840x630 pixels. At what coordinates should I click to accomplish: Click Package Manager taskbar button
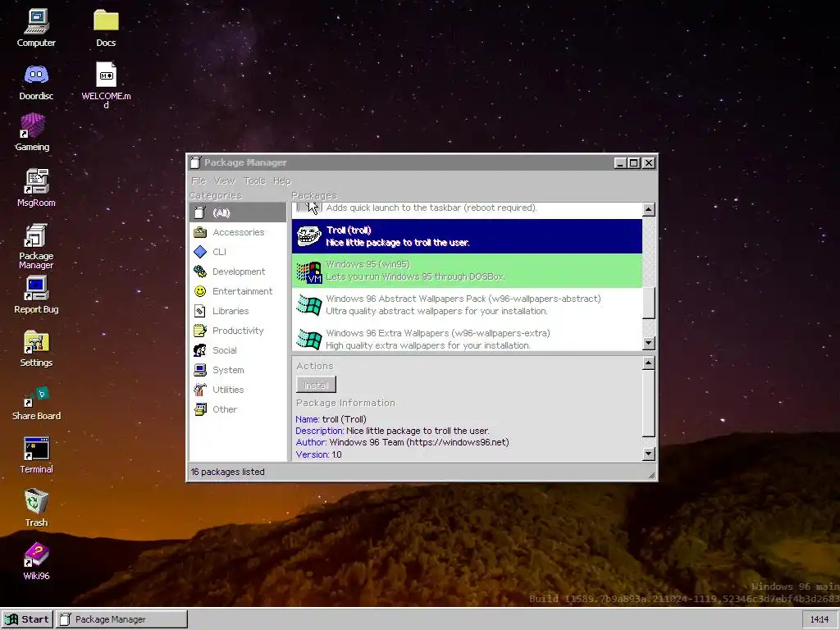[121, 619]
